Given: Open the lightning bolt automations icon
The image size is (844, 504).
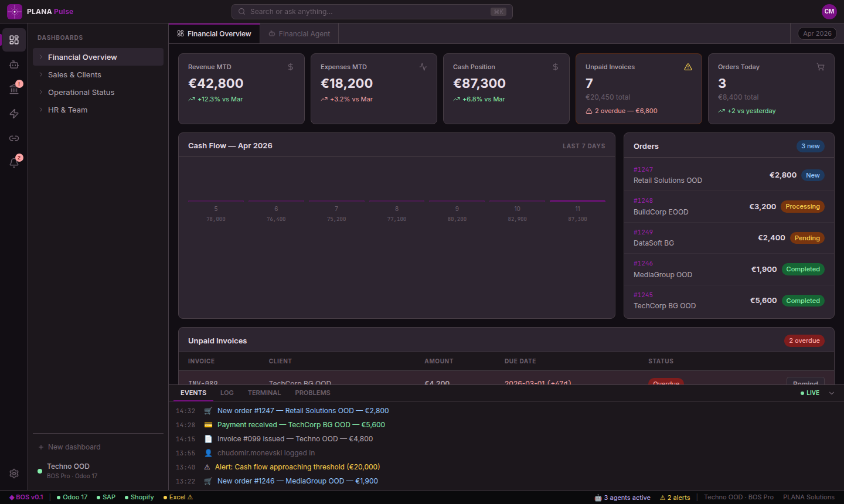Looking at the screenshot, I should tap(14, 114).
